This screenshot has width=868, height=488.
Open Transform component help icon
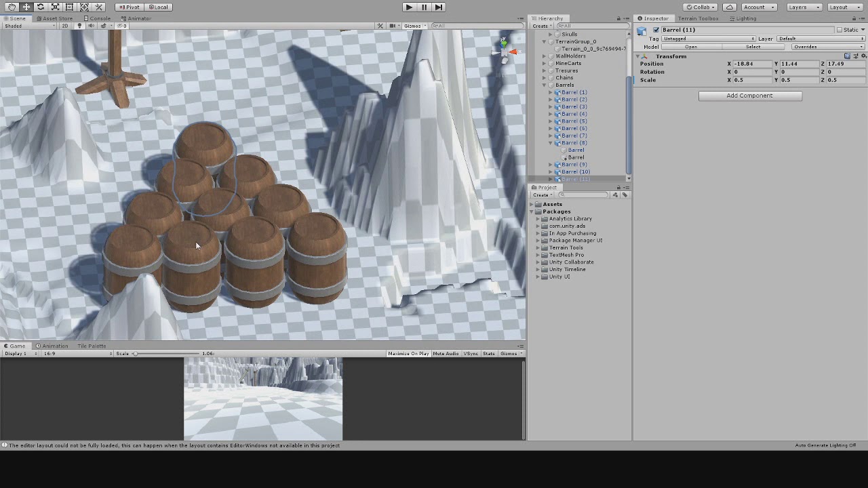(x=848, y=56)
